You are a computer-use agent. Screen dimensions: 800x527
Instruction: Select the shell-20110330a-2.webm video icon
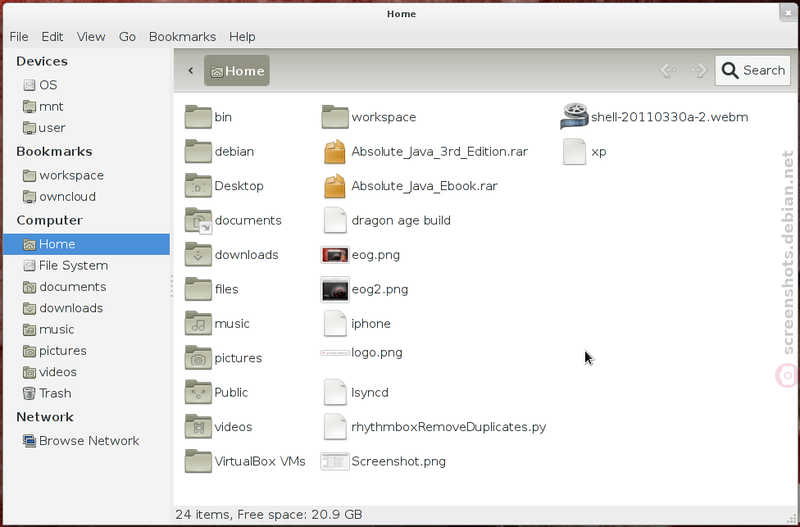[x=574, y=116]
